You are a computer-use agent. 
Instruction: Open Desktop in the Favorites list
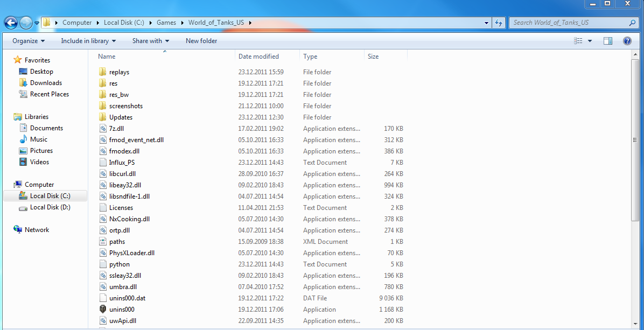coord(41,72)
